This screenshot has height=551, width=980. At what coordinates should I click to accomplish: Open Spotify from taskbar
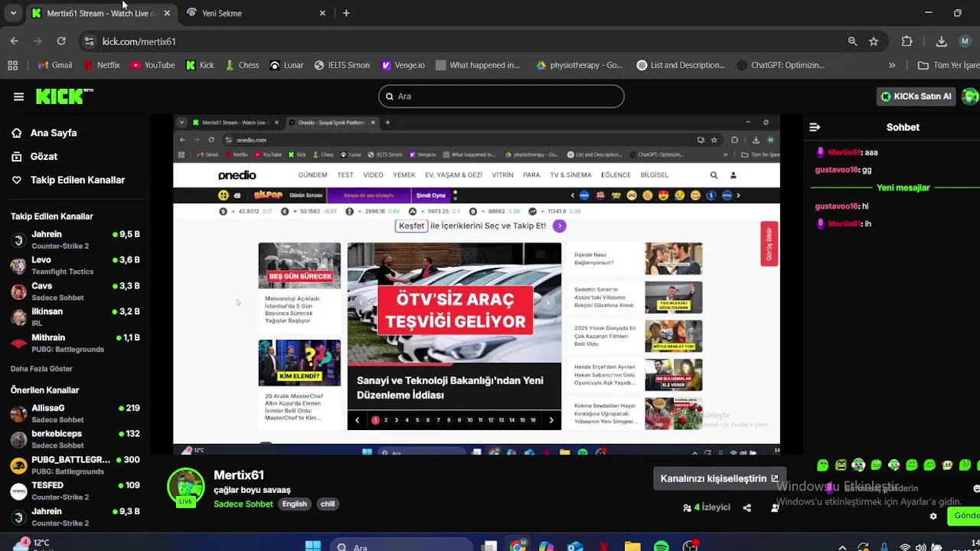(x=661, y=546)
